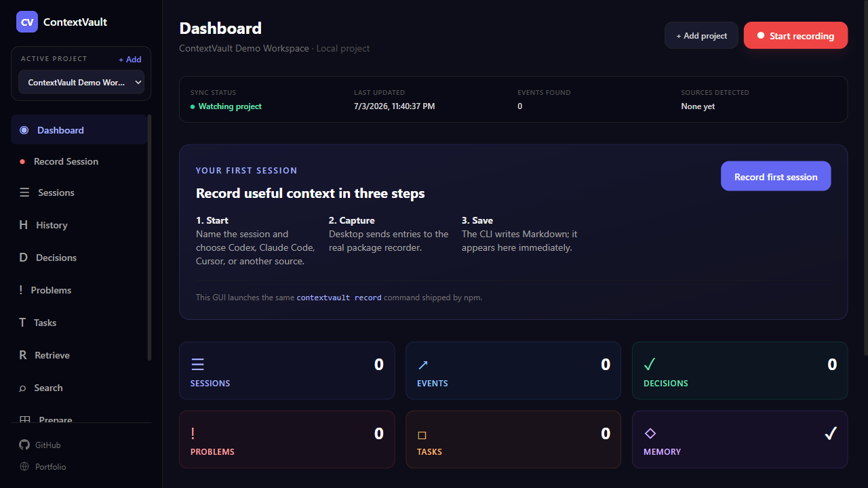Navigate to Decisions in sidebar
Image resolution: width=868 pixels, height=488 pixels.
pos(79,258)
